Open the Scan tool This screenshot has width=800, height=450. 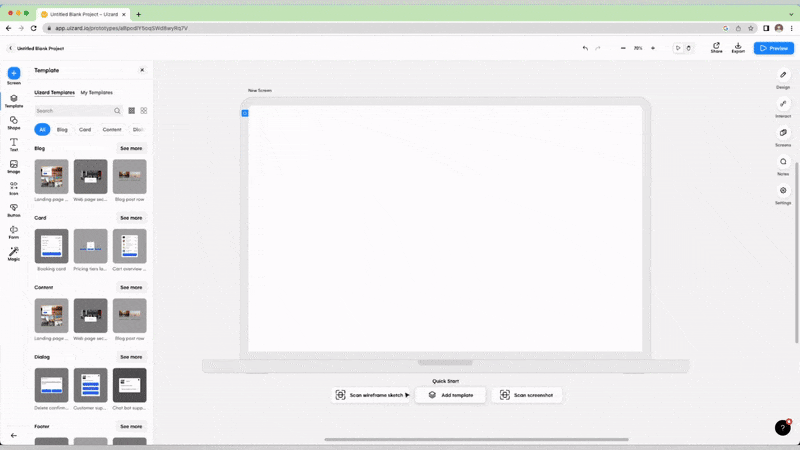[14, 186]
